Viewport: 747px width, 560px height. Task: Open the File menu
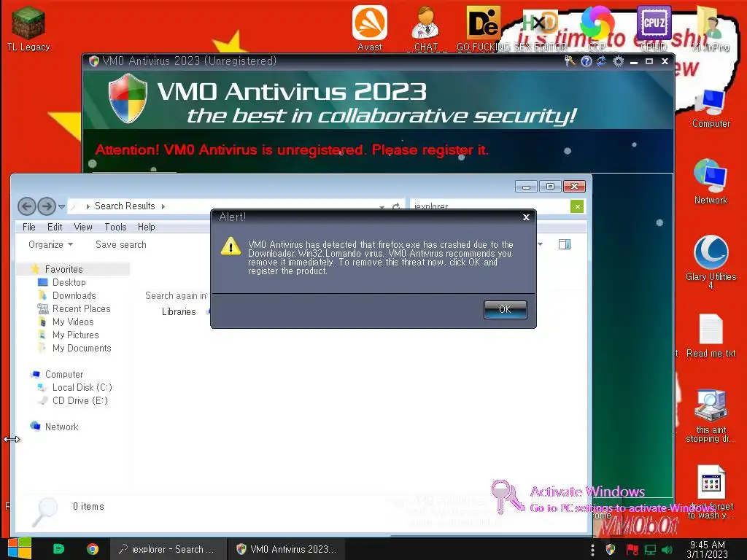point(28,227)
